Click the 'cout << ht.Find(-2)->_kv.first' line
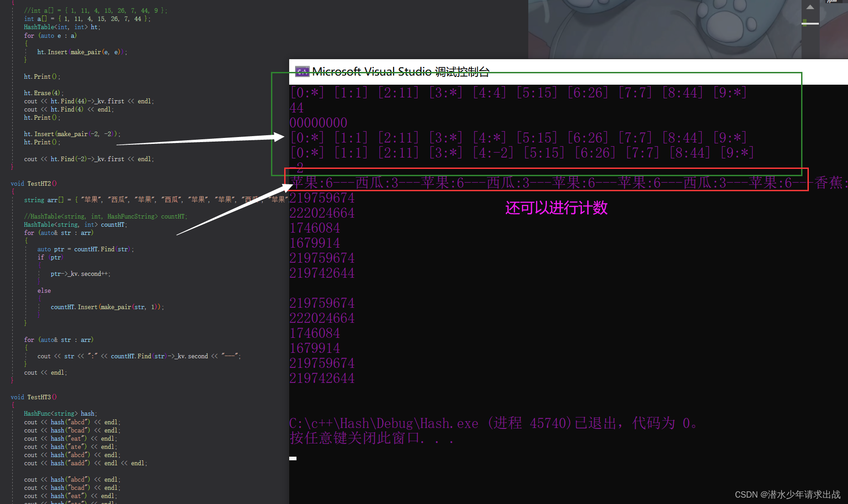Viewport: 848px width, 504px height. point(89,159)
